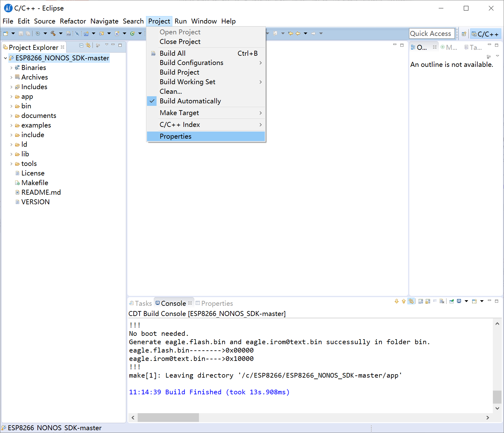Maximize the Console panel
The width and height of the screenshot is (504, 433).
pyautogui.click(x=497, y=301)
